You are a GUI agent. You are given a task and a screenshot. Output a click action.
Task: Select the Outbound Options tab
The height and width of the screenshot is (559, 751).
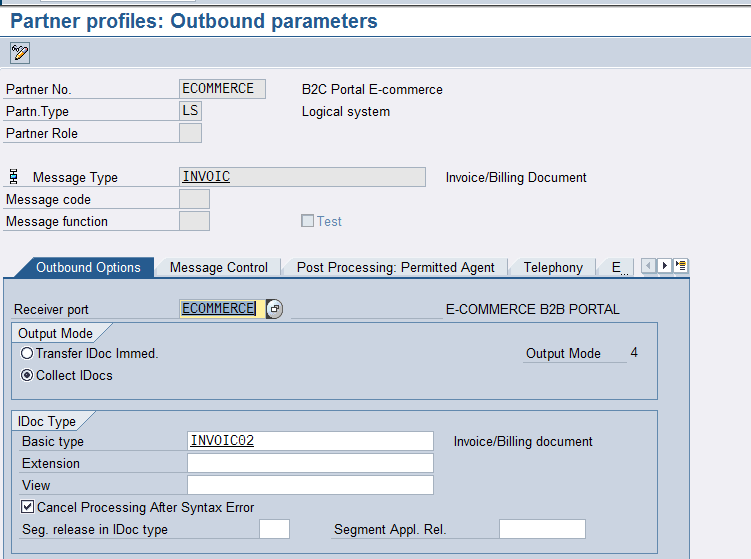point(88,267)
